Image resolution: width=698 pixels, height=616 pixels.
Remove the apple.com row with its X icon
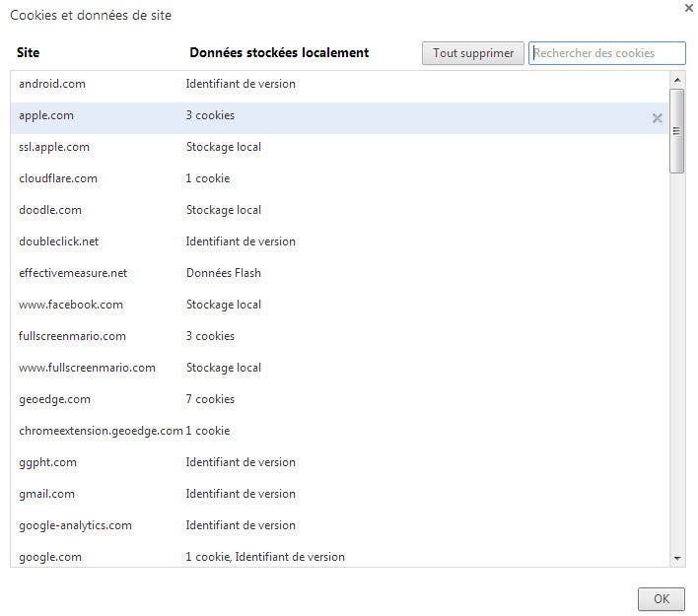tap(657, 118)
